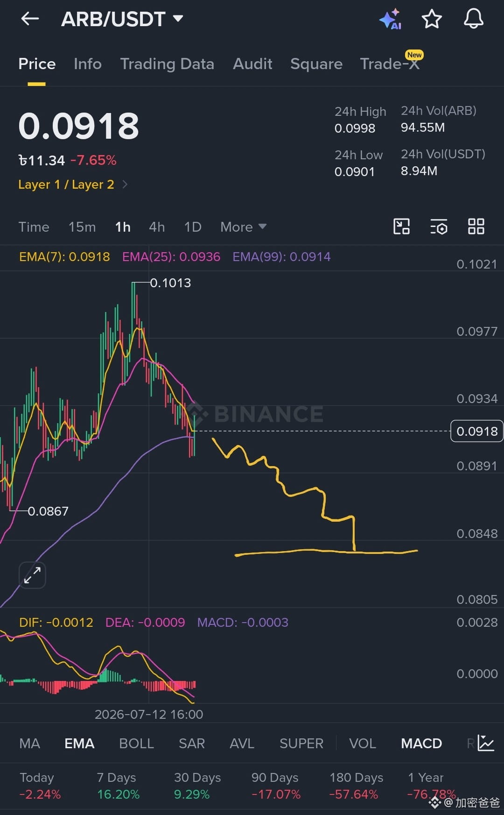Click the 1 Year performance value

click(x=431, y=794)
